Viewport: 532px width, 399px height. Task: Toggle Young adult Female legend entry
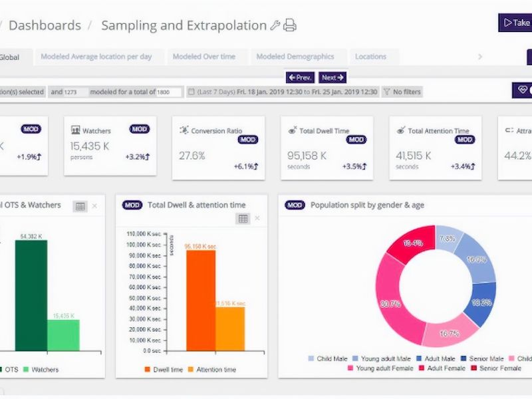pos(380,368)
